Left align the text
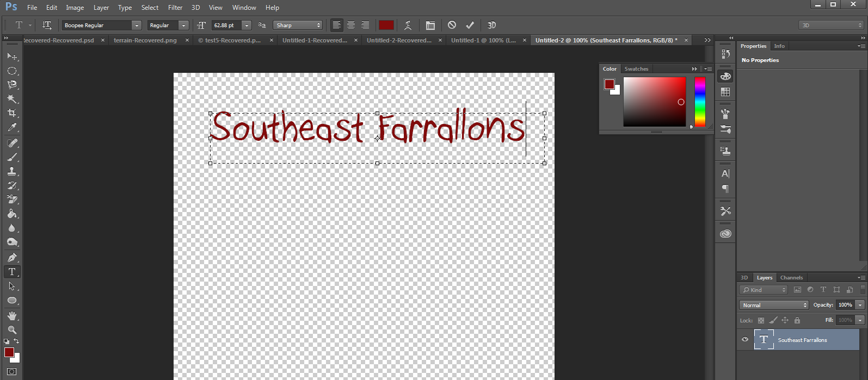This screenshot has height=380, width=868. (x=337, y=25)
